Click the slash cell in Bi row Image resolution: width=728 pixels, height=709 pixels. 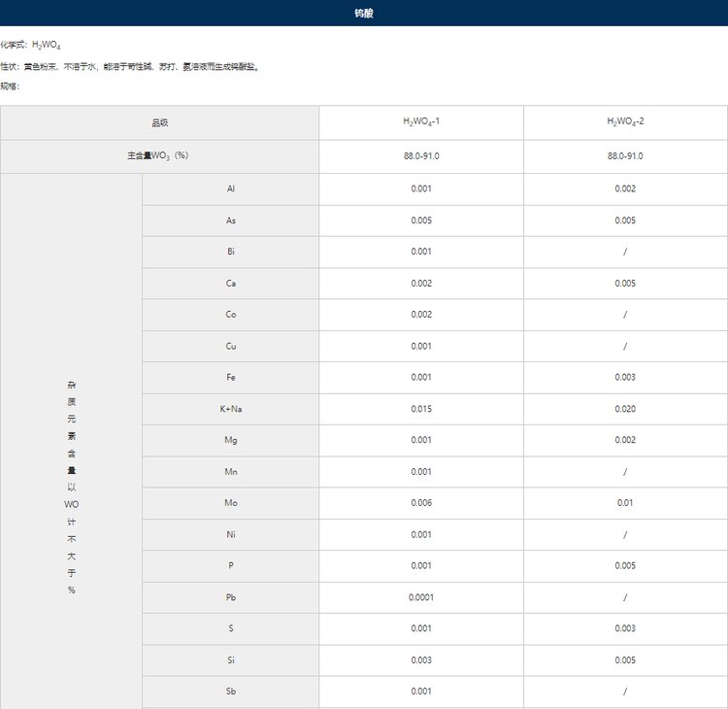[x=625, y=252]
